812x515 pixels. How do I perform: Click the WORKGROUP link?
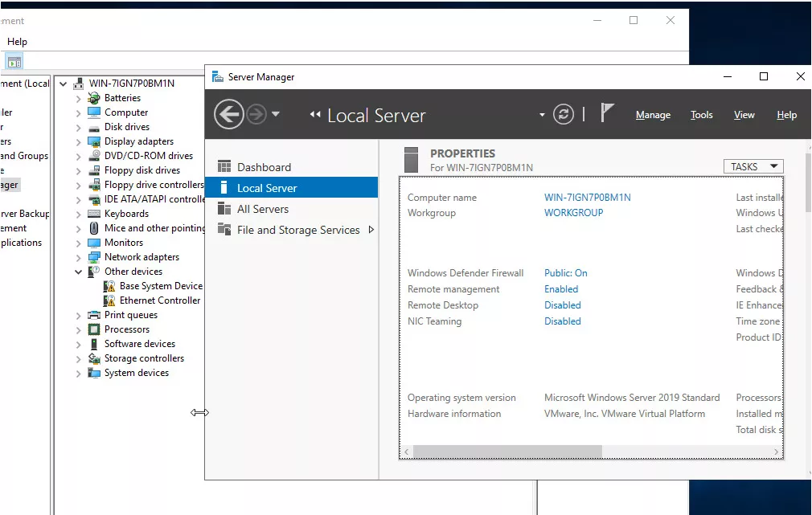[573, 213]
